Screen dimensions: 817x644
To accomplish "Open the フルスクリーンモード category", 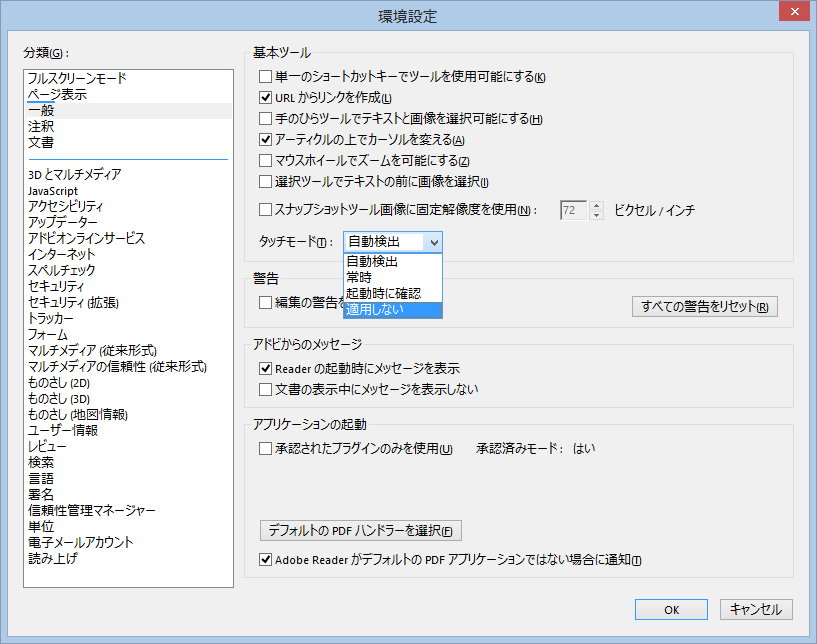I will [77, 78].
